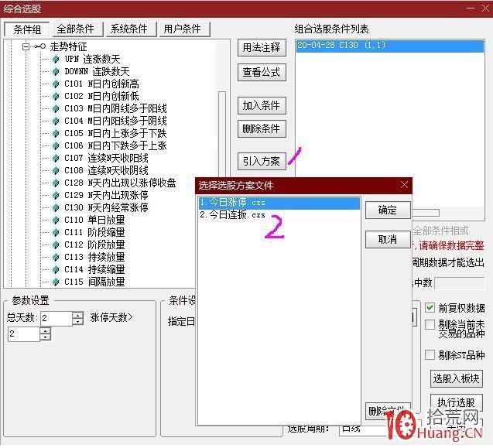Click the 引入方案 button

tap(262, 161)
